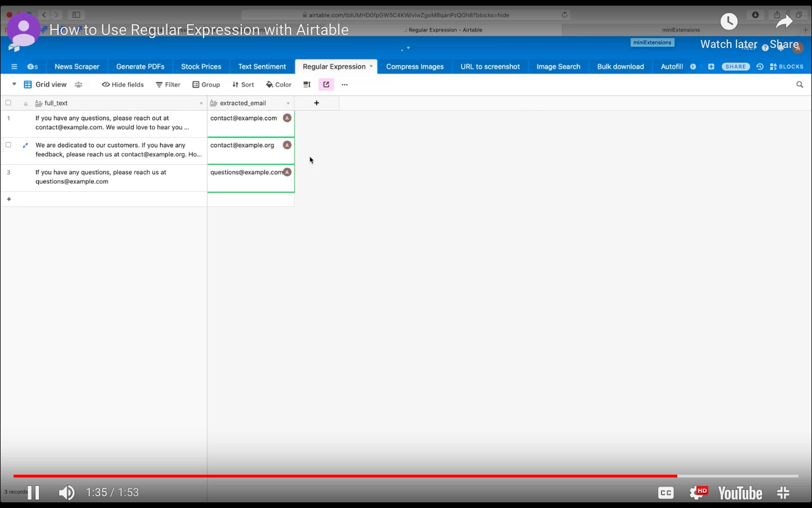Open the BLOCKS panel
The width and height of the screenshot is (812, 508).
click(787, 67)
